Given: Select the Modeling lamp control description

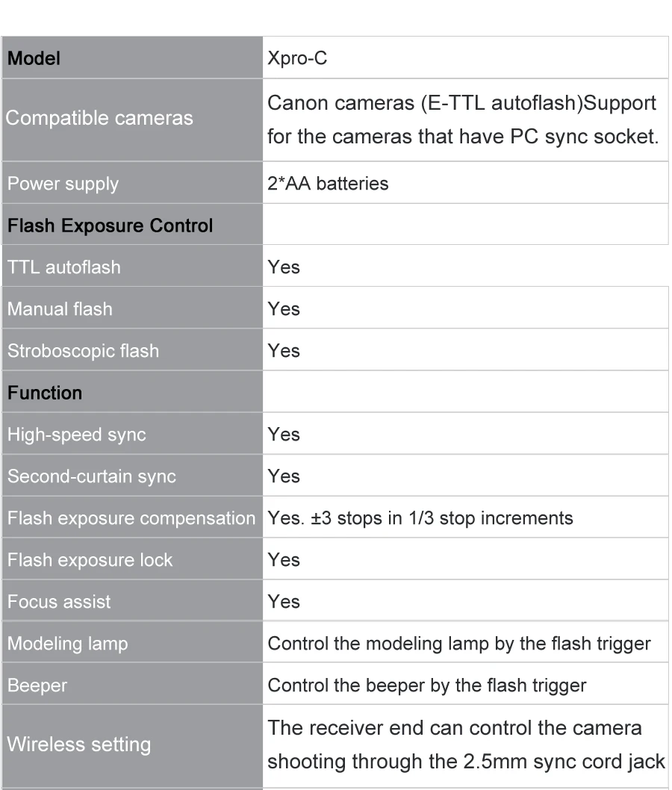Looking at the screenshot, I should [x=459, y=643].
